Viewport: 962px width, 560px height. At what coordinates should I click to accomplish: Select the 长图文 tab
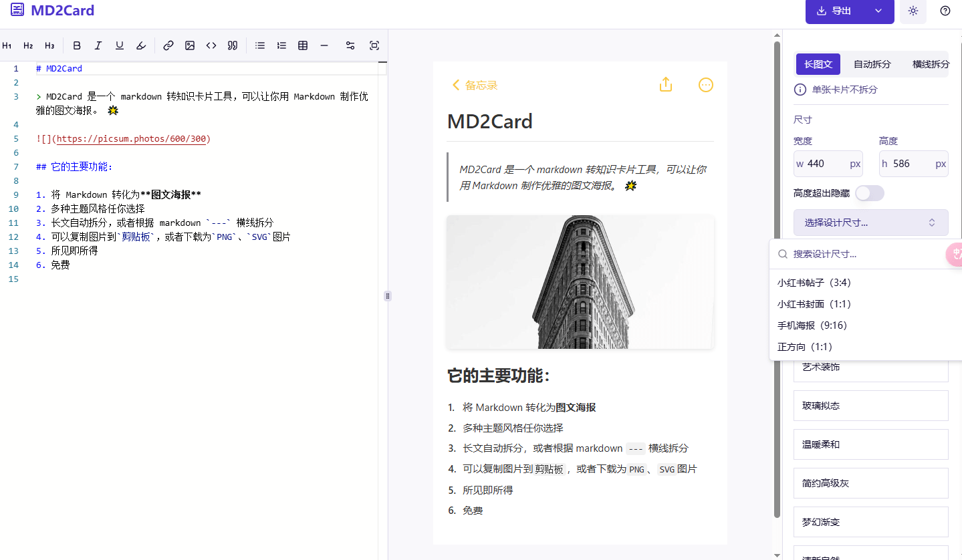818,64
